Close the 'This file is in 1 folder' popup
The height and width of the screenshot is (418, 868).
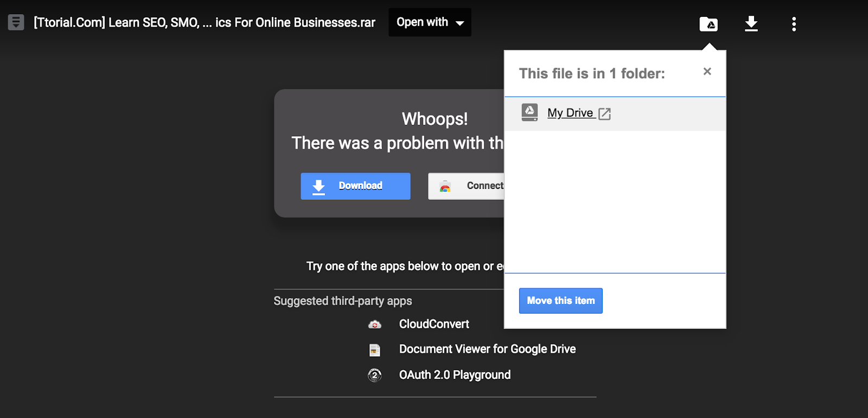(x=707, y=71)
